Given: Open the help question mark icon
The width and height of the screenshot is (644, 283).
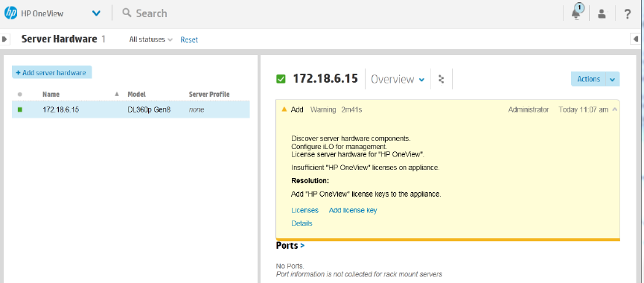Looking at the screenshot, I should pyautogui.click(x=627, y=14).
